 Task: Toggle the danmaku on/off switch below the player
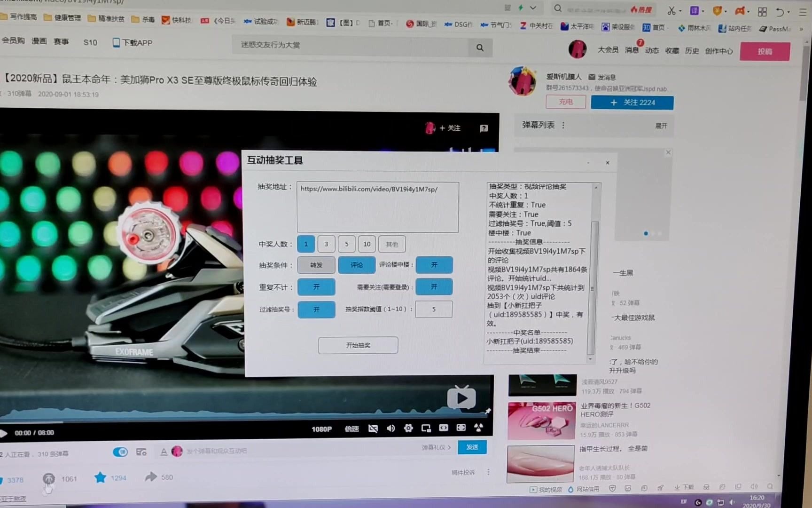tap(120, 452)
